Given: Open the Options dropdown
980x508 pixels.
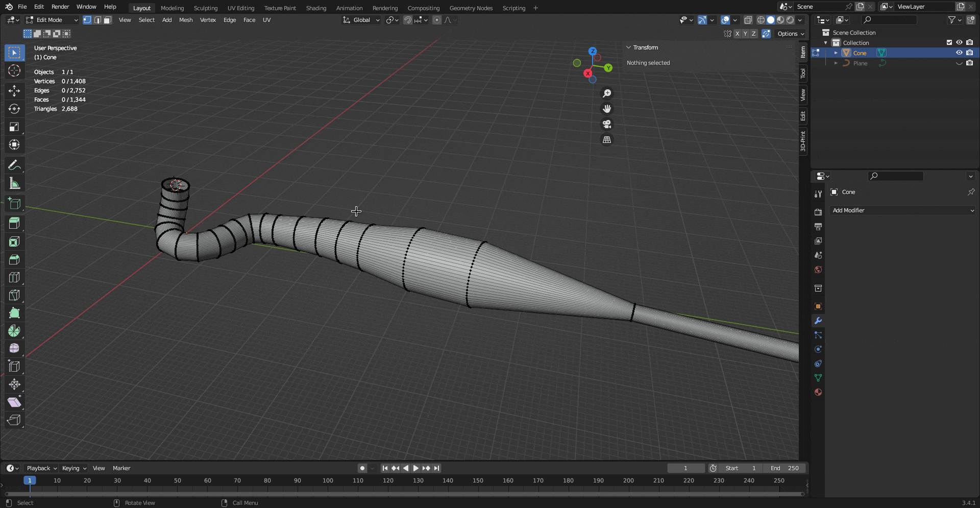Looking at the screenshot, I should pyautogui.click(x=791, y=34).
